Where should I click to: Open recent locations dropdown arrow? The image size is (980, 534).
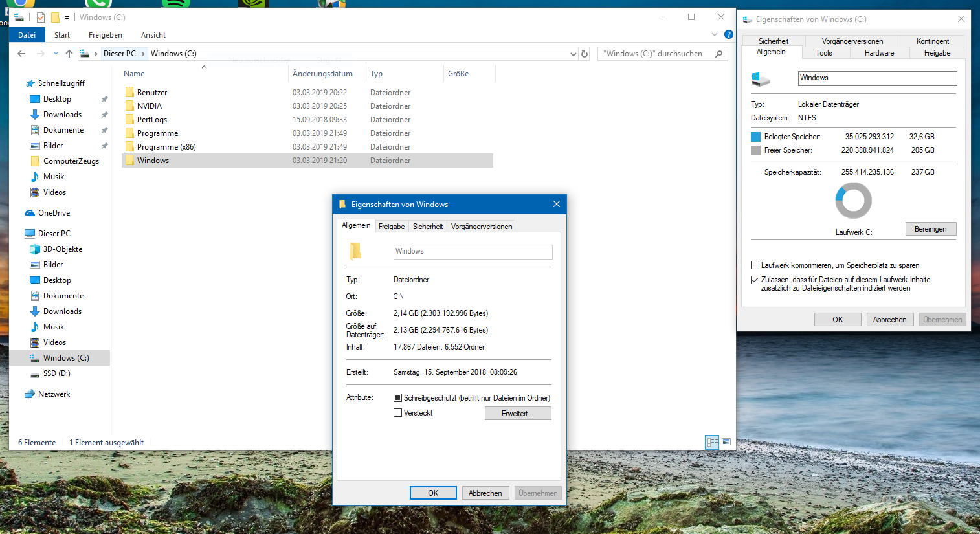coord(56,54)
